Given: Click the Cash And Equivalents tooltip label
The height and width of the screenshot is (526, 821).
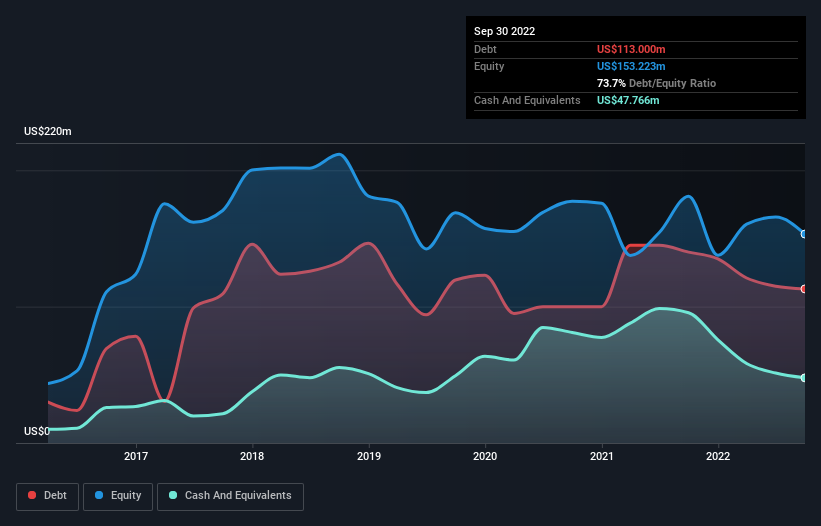Looking at the screenshot, I should 527,100.
